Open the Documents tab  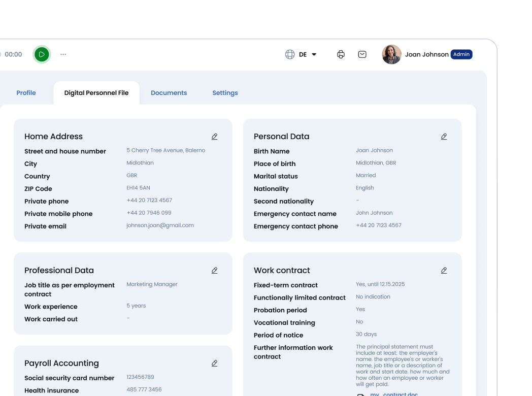click(169, 93)
